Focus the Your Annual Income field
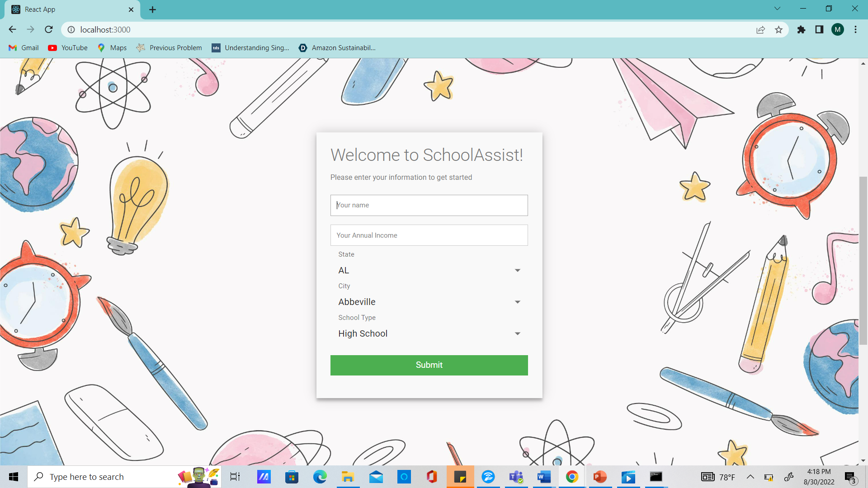The height and width of the screenshot is (488, 868). pos(429,235)
